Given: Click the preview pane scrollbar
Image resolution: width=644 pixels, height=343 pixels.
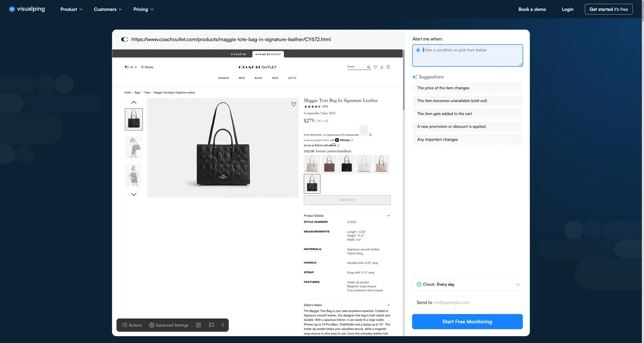Looking at the screenshot, I should click(x=403, y=80).
